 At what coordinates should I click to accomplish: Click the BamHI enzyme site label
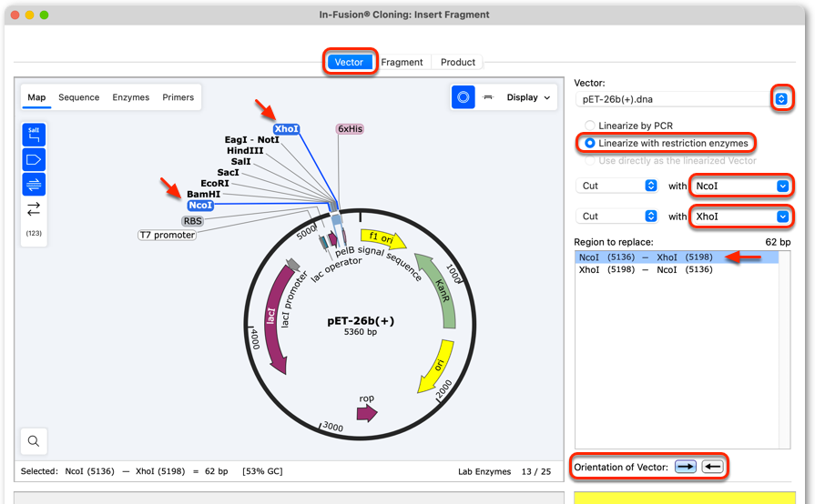pos(204,194)
